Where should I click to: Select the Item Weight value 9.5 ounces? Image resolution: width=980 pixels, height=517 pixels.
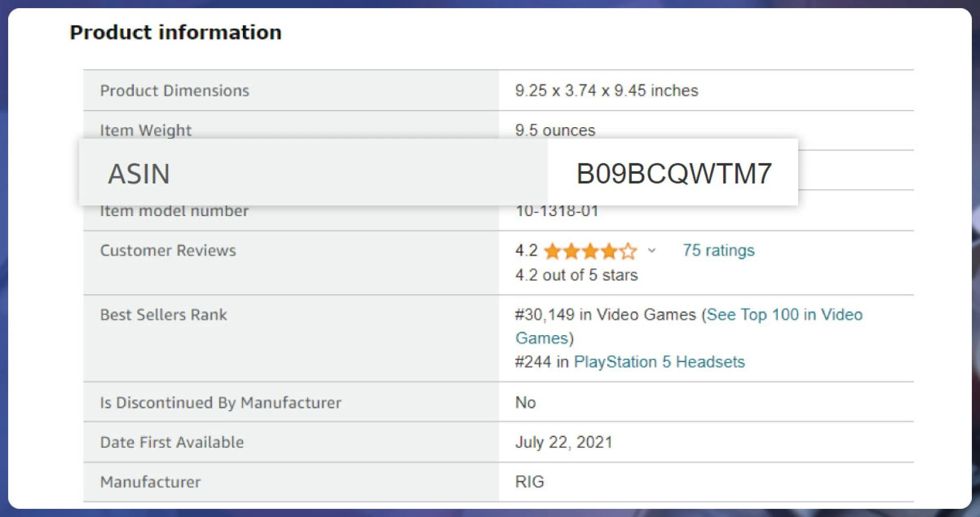click(x=555, y=130)
